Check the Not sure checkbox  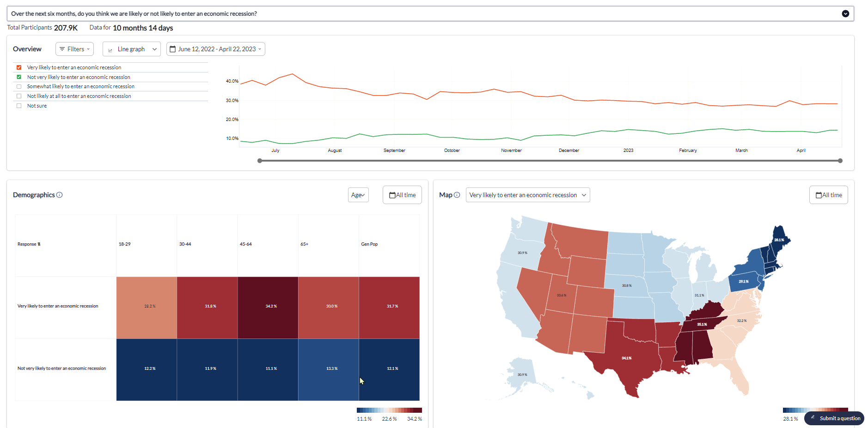click(19, 106)
